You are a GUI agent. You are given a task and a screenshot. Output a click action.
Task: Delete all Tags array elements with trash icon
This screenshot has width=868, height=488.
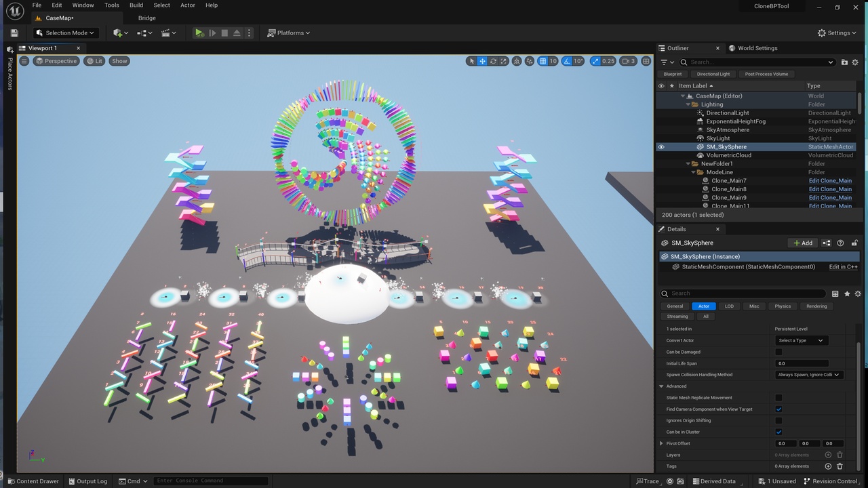point(840,466)
